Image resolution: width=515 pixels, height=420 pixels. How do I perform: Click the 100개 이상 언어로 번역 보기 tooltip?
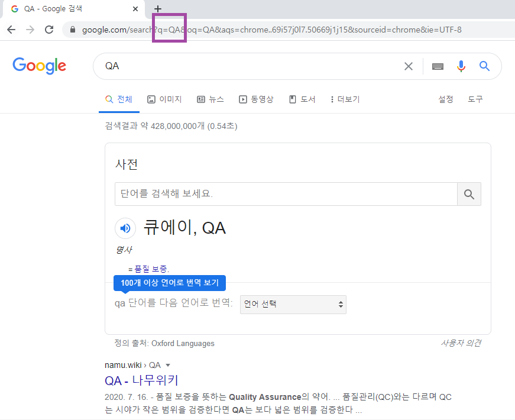[170, 283]
